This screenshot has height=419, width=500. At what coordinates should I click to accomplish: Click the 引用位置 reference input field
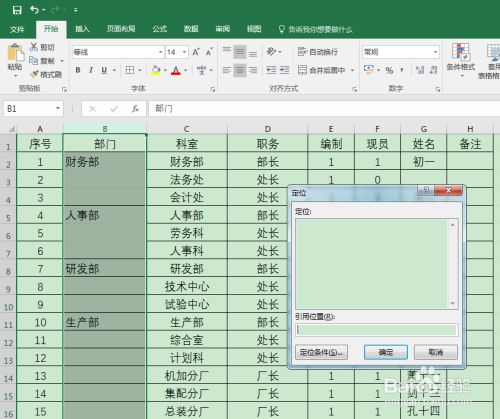tap(376, 330)
